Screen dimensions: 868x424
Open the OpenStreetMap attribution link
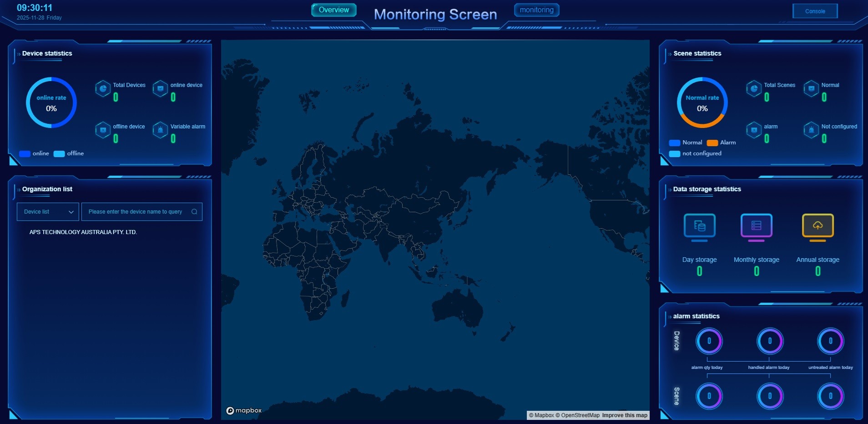577,415
